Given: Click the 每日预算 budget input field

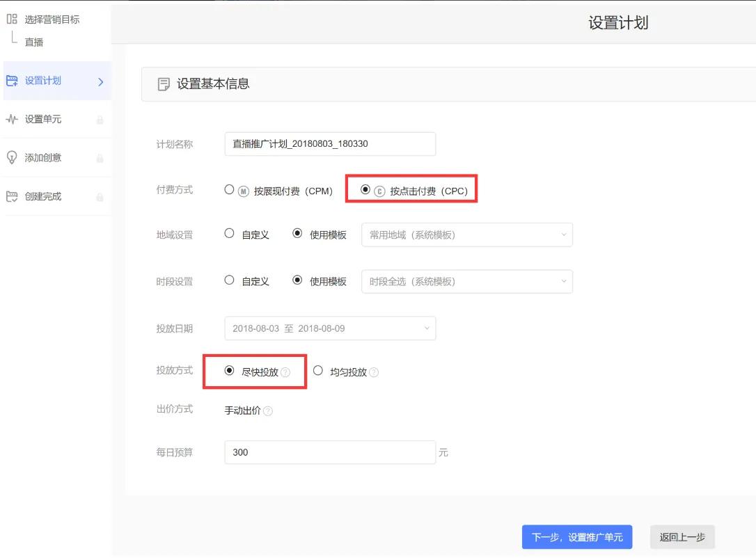Looking at the screenshot, I should point(329,452).
